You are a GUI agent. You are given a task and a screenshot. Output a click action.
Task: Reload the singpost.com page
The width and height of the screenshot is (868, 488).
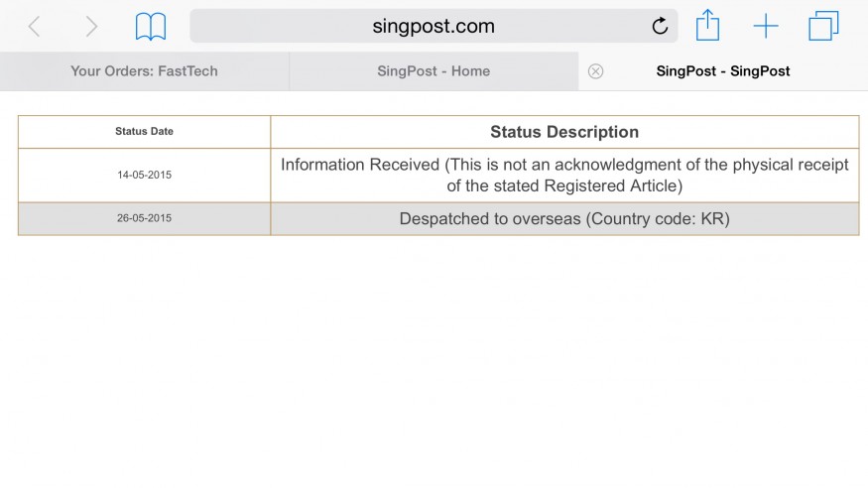660,27
